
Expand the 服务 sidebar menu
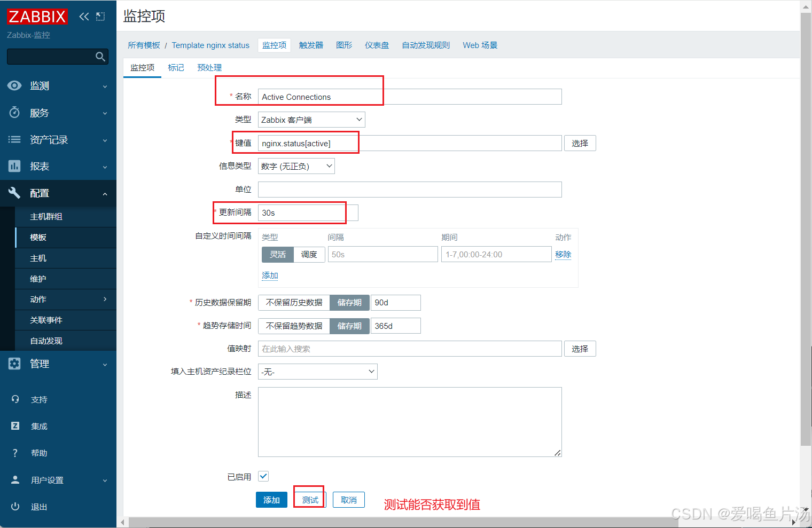click(105, 113)
